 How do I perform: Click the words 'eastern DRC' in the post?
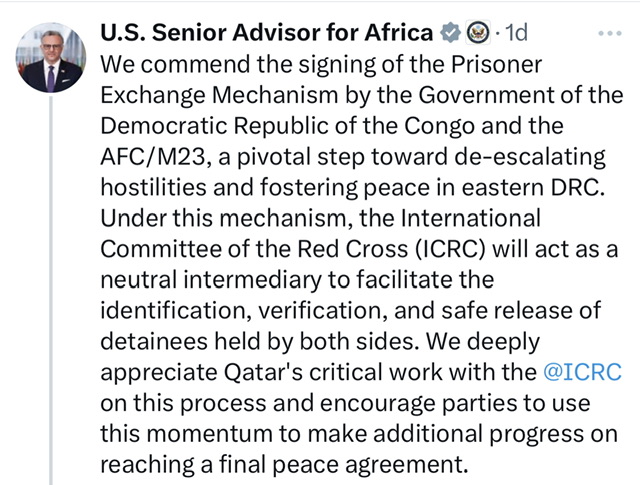point(533,188)
